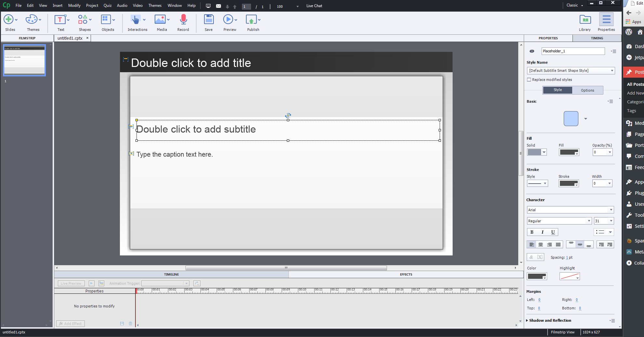Click the previous slide up-arrow icon

[235, 6]
